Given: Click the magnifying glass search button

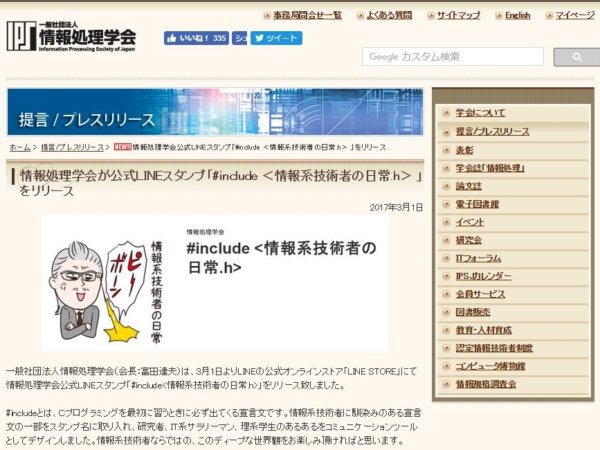Looking at the screenshot, I should click(577, 57).
